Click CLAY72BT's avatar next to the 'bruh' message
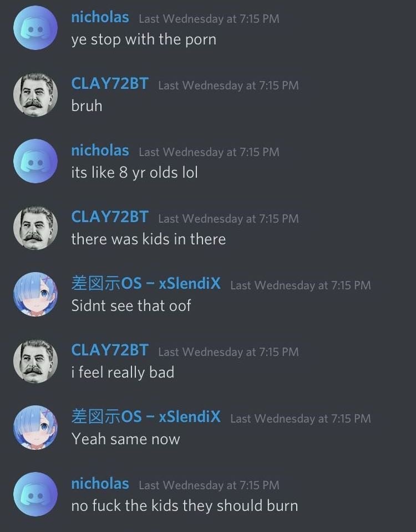416x532 pixels. (x=35, y=94)
